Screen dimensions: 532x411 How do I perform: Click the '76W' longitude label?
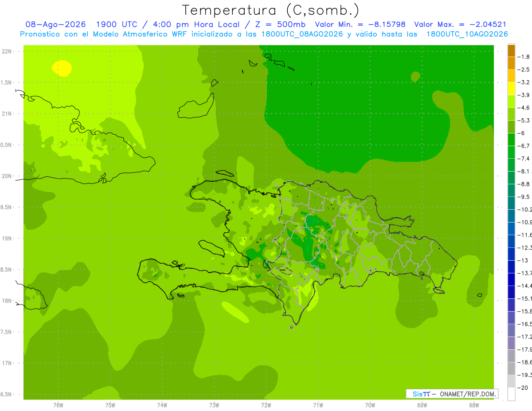pos(58,405)
